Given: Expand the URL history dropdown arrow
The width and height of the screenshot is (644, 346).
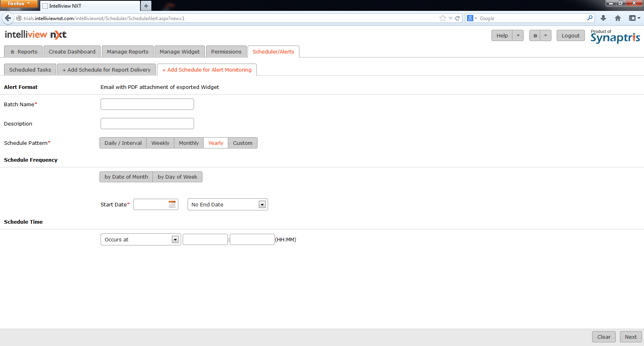Looking at the screenshot, I should pyautogui.click(x=451, y=18).
